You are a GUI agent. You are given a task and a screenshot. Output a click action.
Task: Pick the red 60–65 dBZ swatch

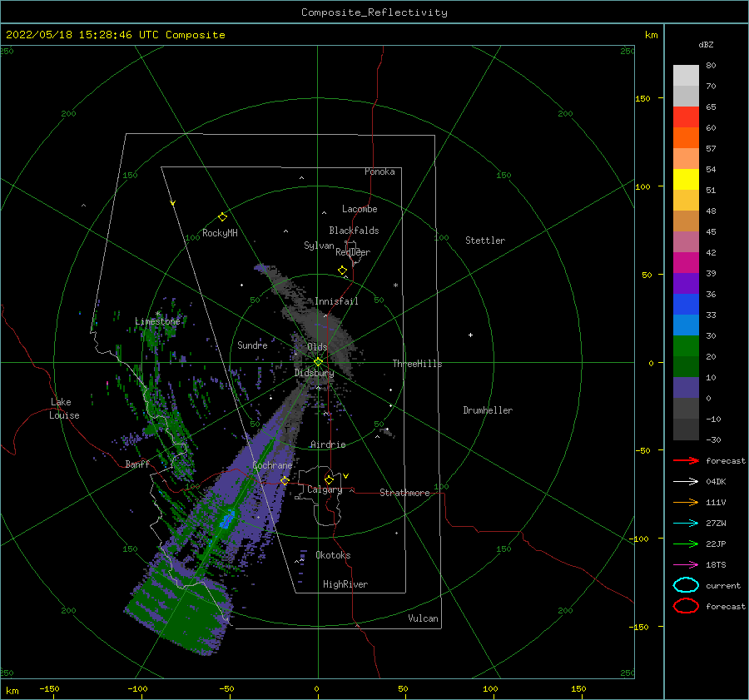(x=686, y=117)
